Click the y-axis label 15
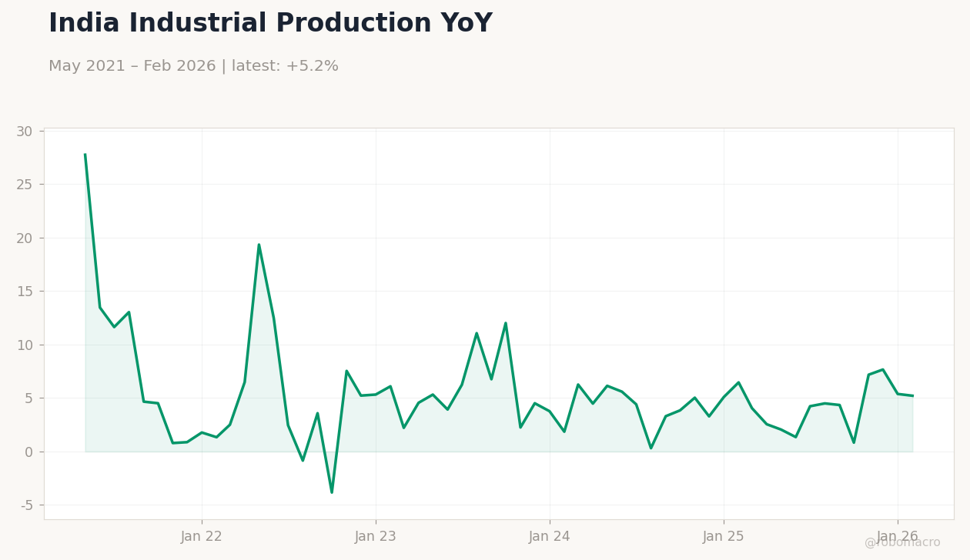The height and width of the screenshot is (560, 970). [x=25, y=292]
